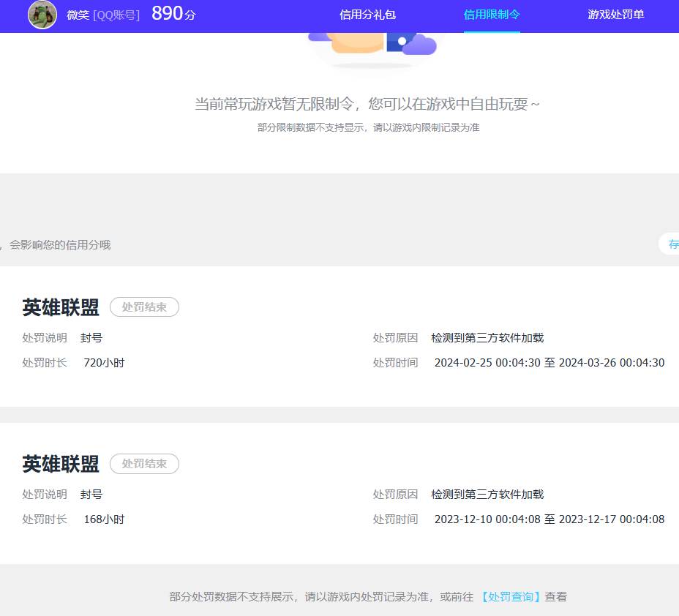Click 英雄联盟 title of the 720小时 ban

pyautogui.click(x=61, y=307)
